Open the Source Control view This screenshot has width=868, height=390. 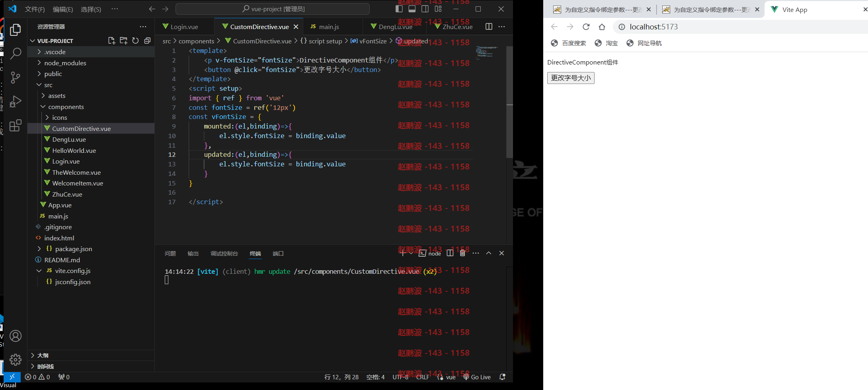tap(15, 77)
